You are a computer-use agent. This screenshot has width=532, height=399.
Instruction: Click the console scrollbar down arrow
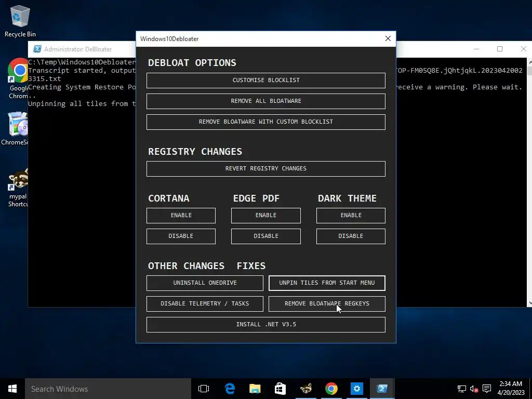point(529,303)
